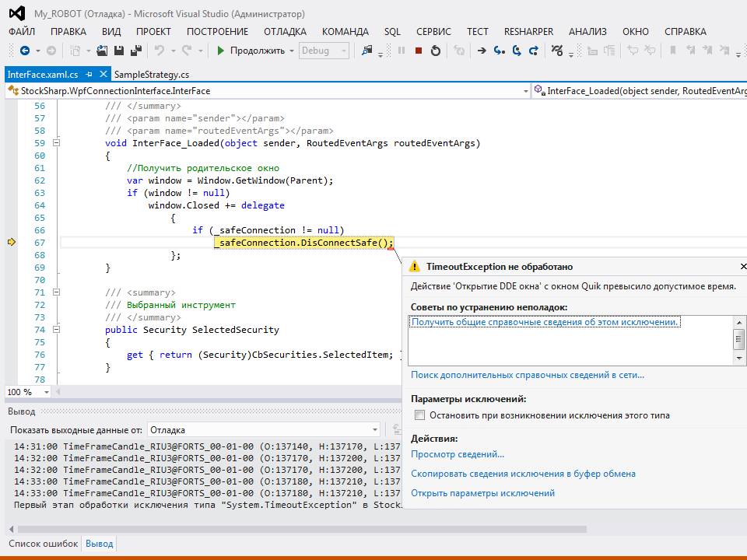
Task: Collapse the SelectedSecurity property at line 74
Action: (x=56, y=330)
